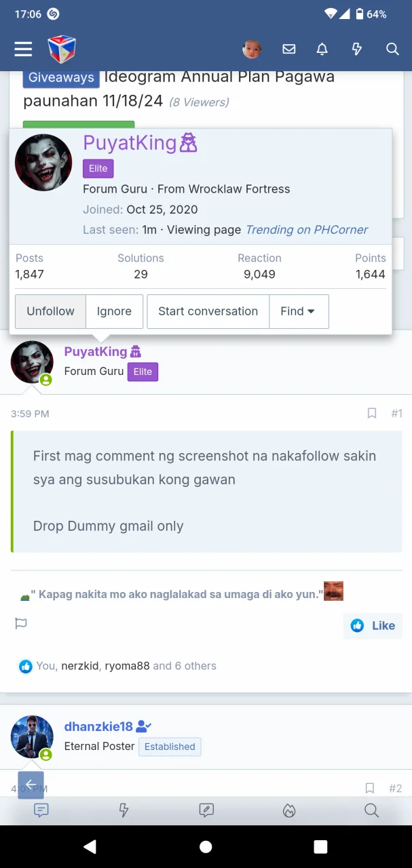The width and height of the screenshot is (412, 868).
Task: Start conversation with PuyatKing
Action: [208, 311]
